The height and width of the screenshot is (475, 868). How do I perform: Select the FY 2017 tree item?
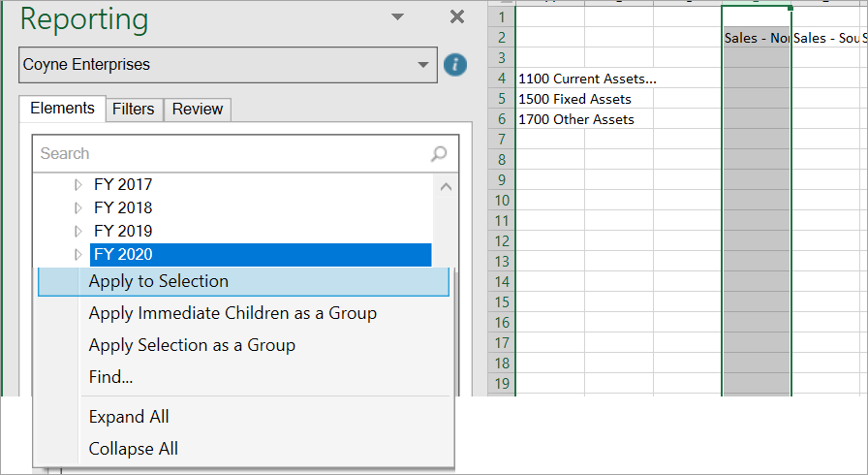point(123,184)
